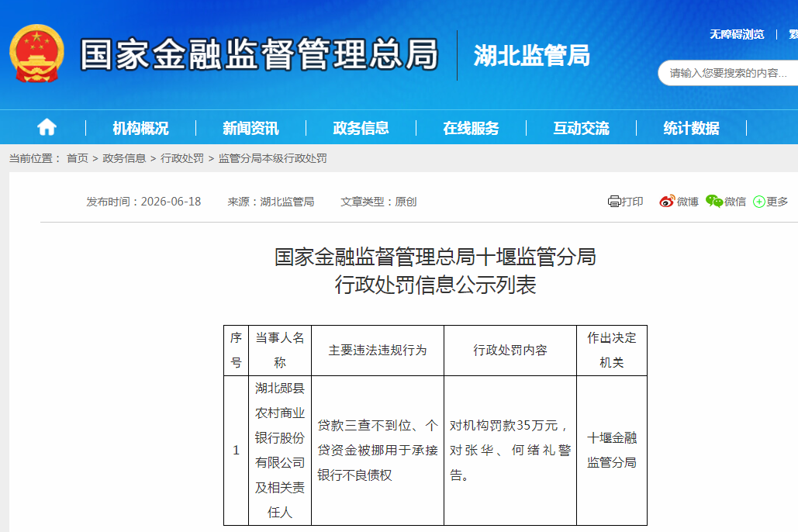Click 监管分局本级行政处罚 breadcrumb link
Image resolution: width=798 pixels, height=532 pixels.
click(x=273, y=158)
